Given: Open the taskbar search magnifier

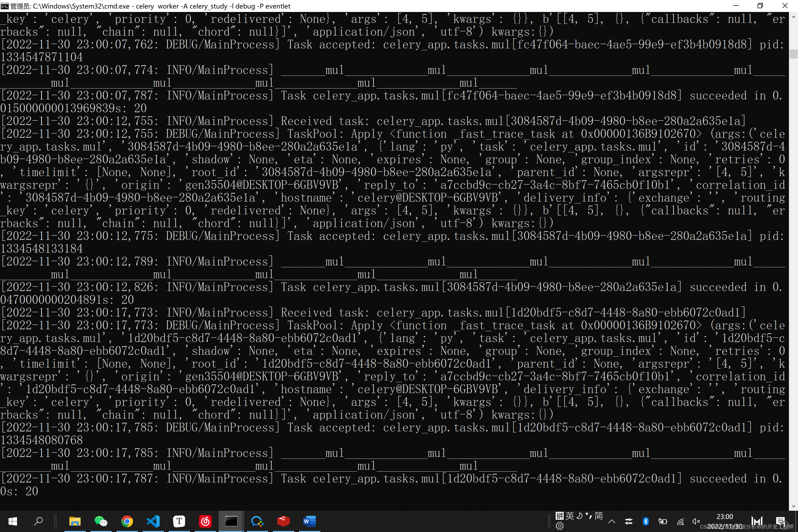Looking at the screenshot, I should point(38,521).
